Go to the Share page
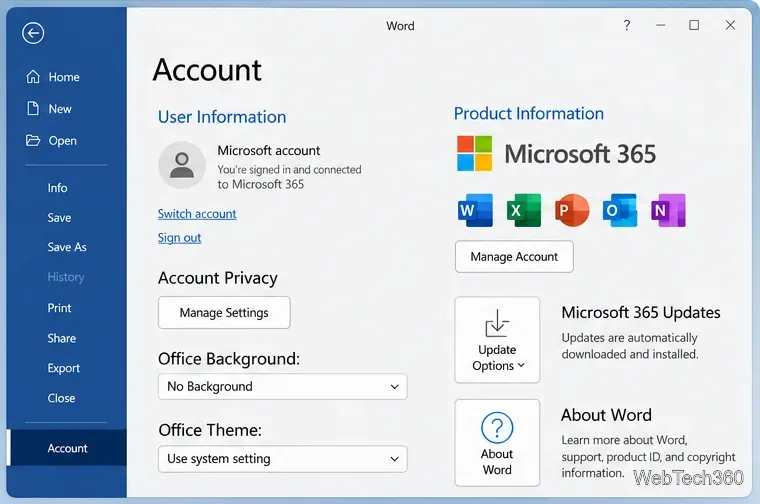Image resolution: width=760 pixels, height=504 pixels. coord(62,338)
